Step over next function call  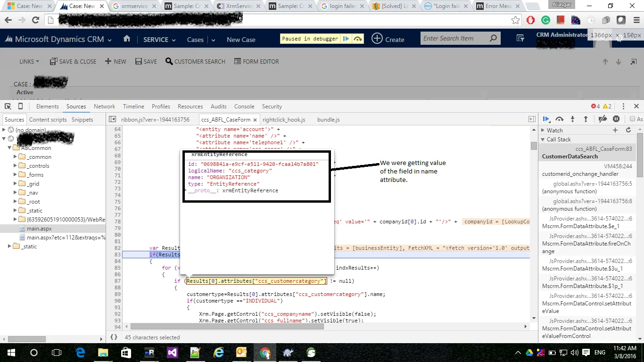(560, 119)
